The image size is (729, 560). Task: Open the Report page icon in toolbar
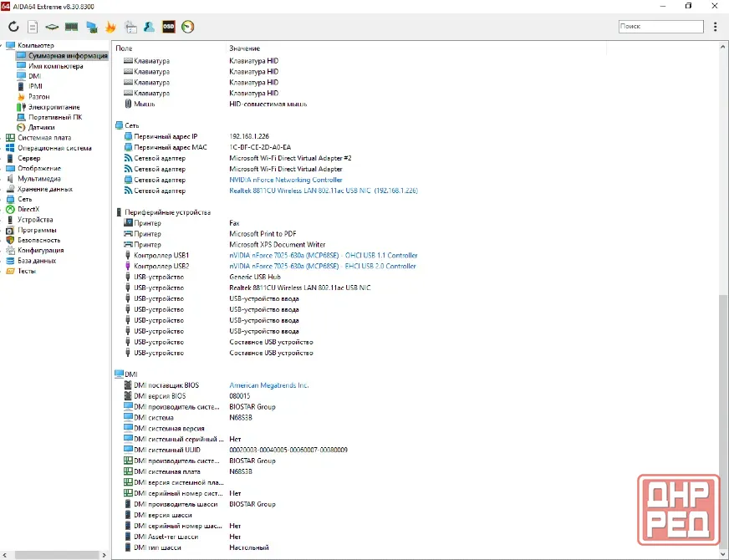(x=33, y=27)
